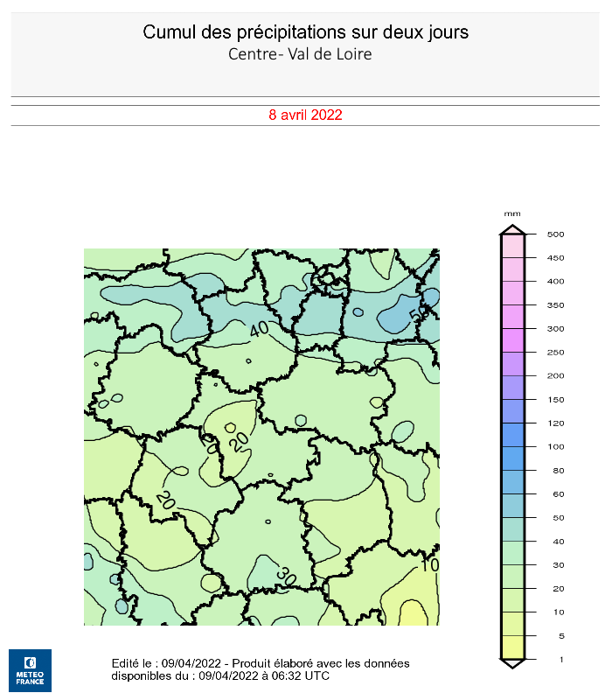Viewport: 612px width, 700px height.
Task: Pick the legend color band between 30 and 40
Action: tap(512, 553)
